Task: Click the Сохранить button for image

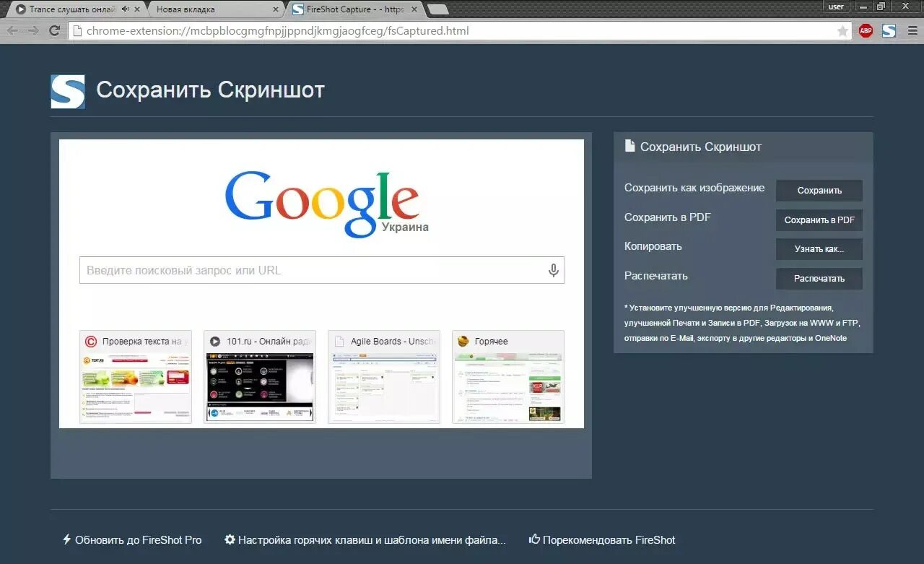Action: [819, 191]
